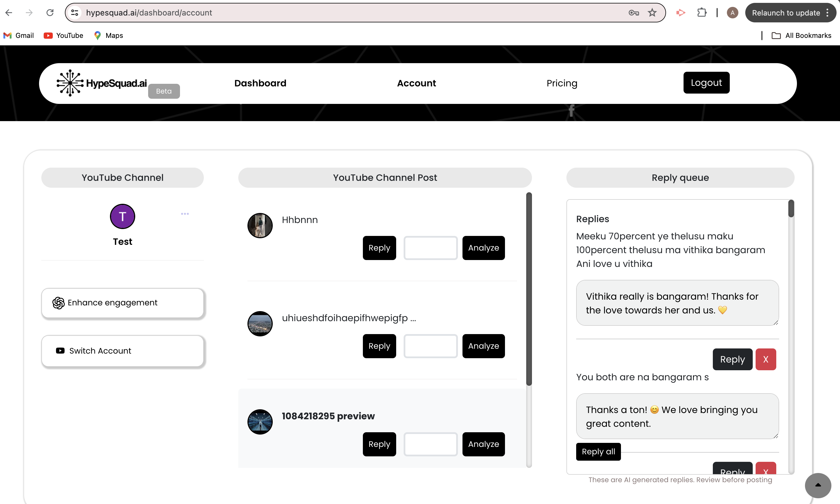Bookmark the page using the star icon
This screenshot has width=840, height=504.
(652, 13)
